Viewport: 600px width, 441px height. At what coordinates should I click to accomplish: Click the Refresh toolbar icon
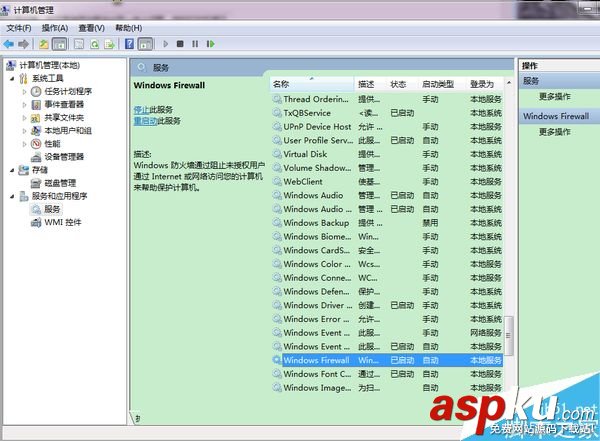click(95, 44)
